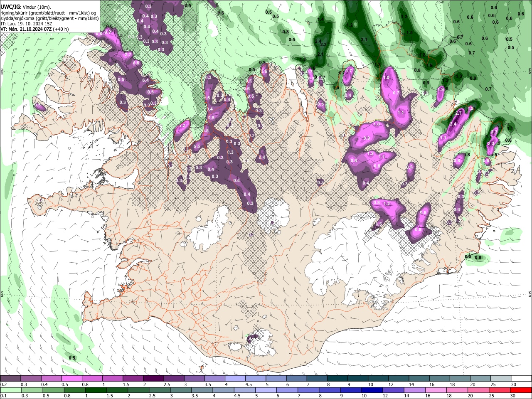Select the 'IT: Lau. 19. 10. 2024 15Z' line

point(27,23)
